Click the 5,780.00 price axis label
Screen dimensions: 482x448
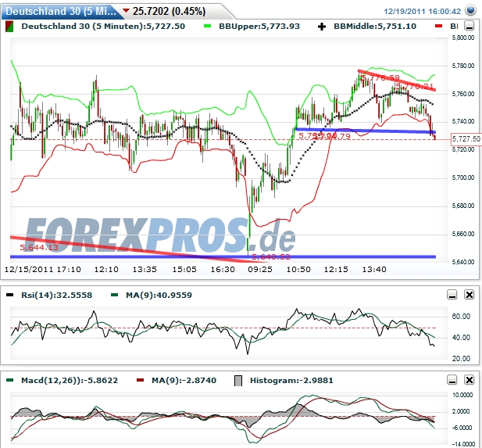point(463,66)
